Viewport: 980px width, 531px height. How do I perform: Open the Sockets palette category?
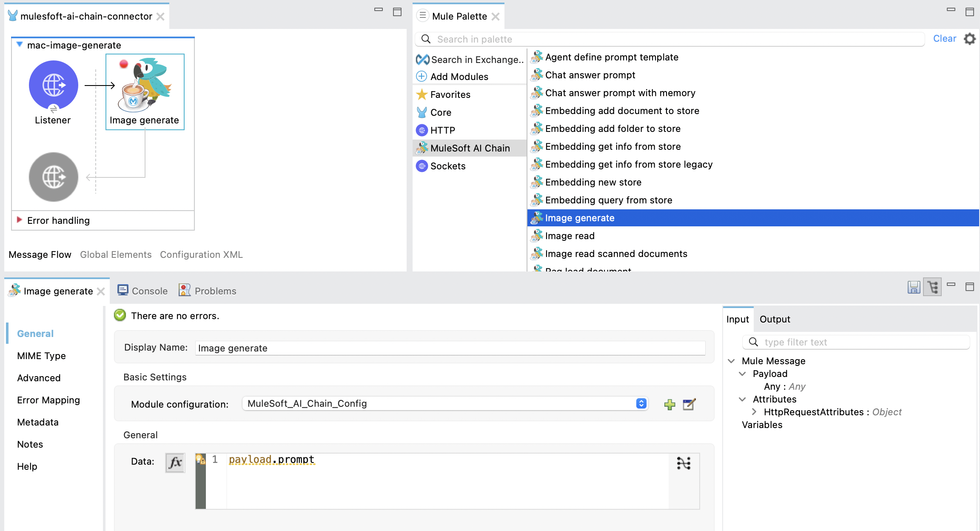point(441,166)
